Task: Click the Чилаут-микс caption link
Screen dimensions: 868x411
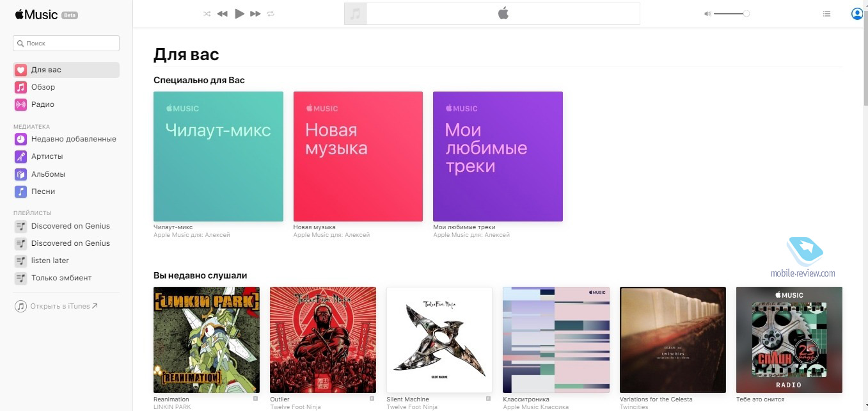Action: tap(173, 227)
